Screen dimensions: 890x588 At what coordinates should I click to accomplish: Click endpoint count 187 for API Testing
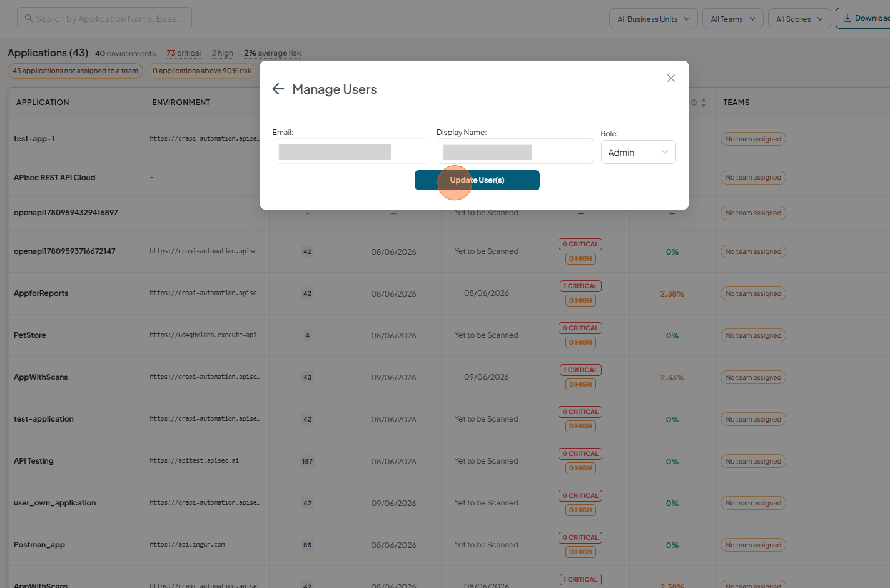[307, 461]
